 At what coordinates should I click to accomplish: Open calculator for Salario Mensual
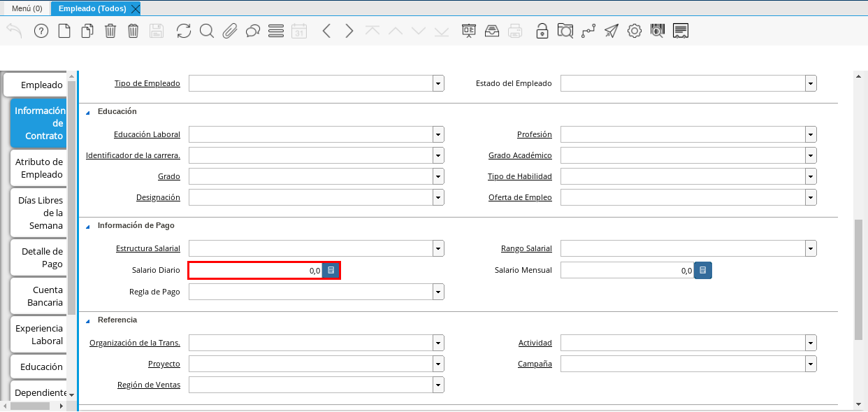[x=703, y=271]
